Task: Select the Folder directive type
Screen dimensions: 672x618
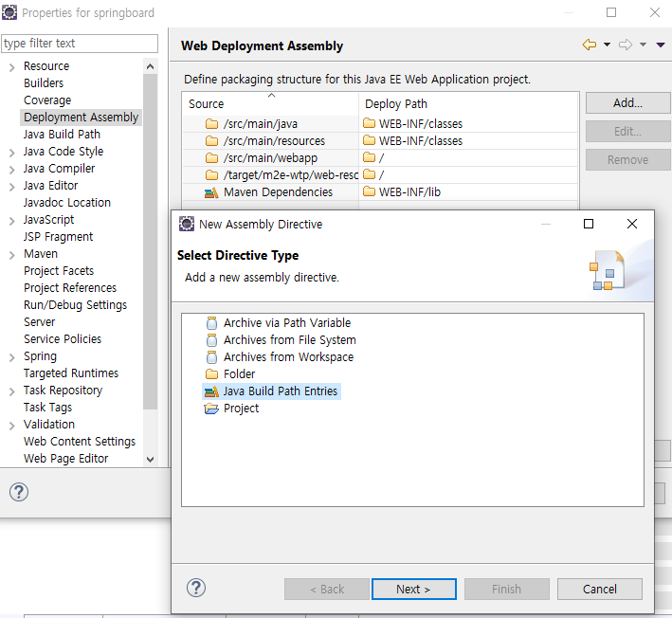Action: [x=239, y=374]
